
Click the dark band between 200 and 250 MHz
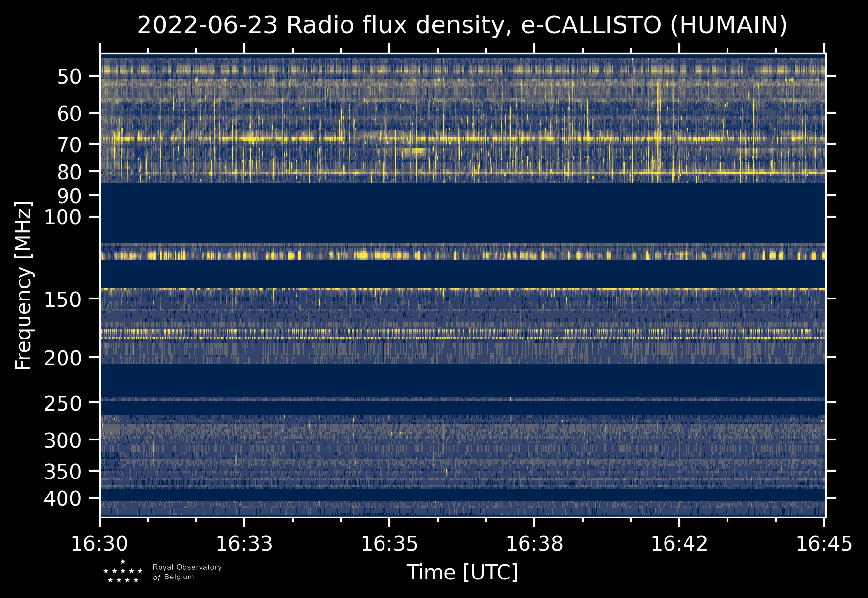[x=462, y=380]
